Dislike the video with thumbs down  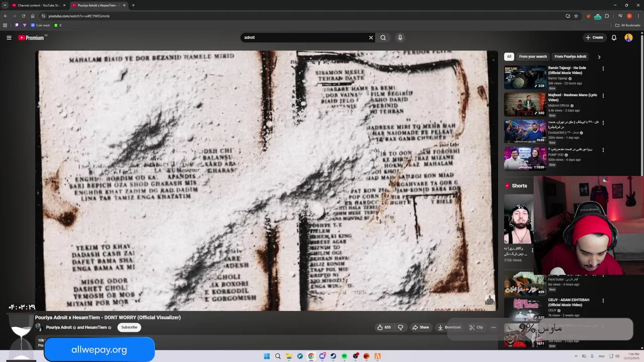point(400,327)
